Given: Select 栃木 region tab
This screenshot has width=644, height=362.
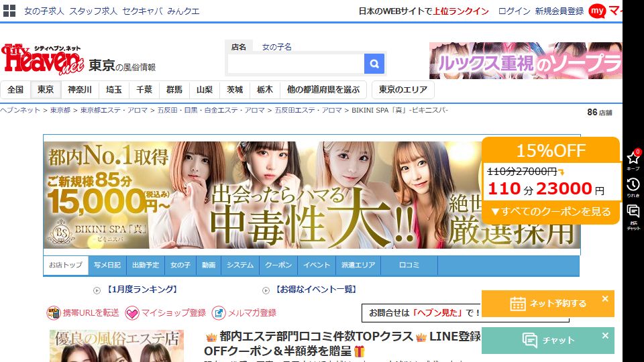Looking at the screenshot, I should 265,89.
